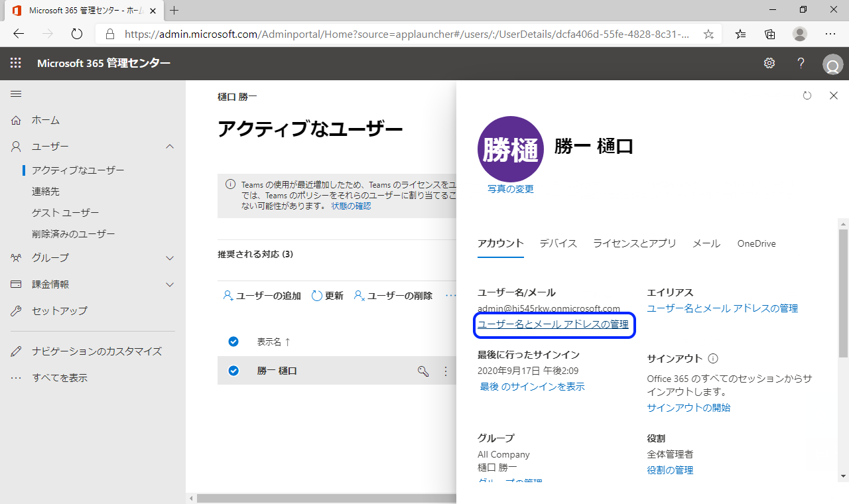Open 連絡先 in sidebar
Screen dimensions: 849x504
pyautogui.click(x=46, y=192)
